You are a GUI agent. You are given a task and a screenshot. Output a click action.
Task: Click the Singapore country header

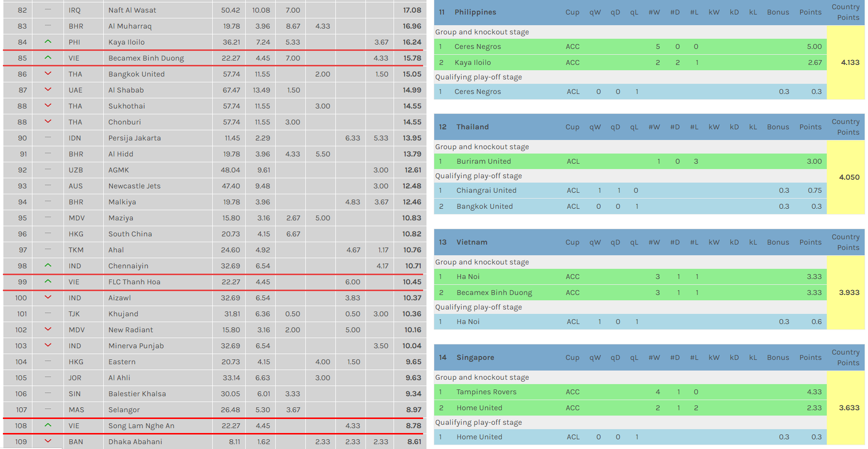[x=475, y=357]
